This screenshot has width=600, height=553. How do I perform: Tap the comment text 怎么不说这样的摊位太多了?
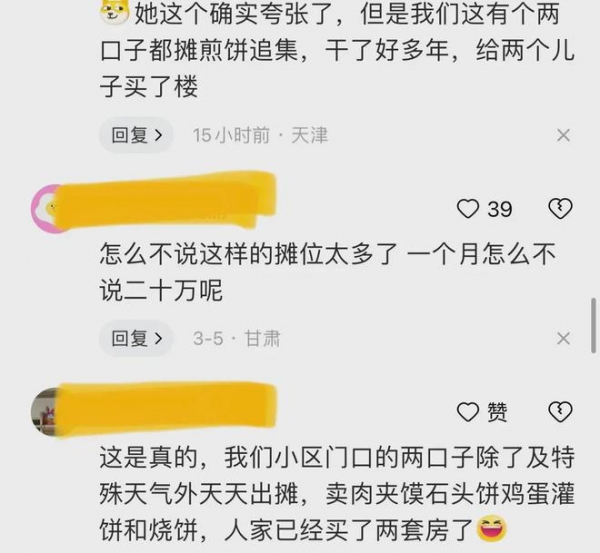point(249,254)
